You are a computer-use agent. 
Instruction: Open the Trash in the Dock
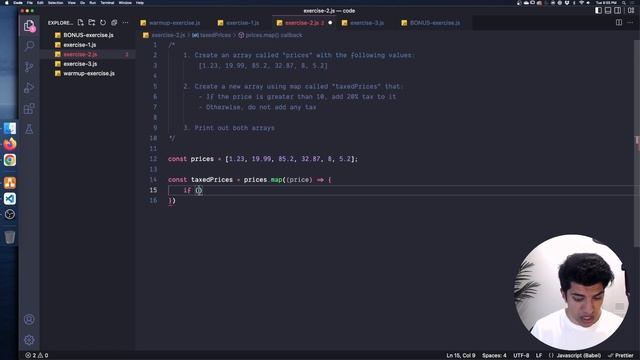(10, 237)
